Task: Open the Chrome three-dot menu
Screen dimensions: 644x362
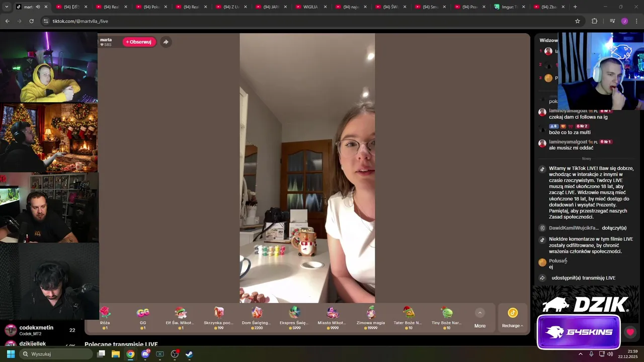Action: point(637,21)
